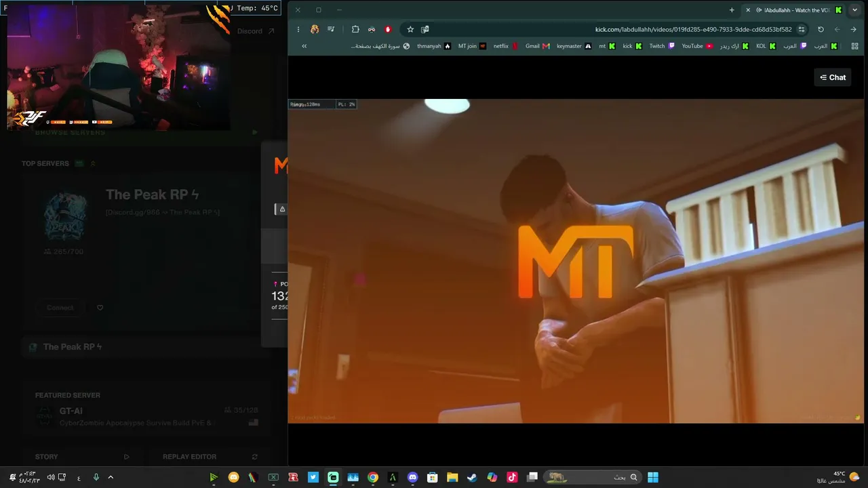868x488 pixels.
Task: Open Discord link in the FiveM window
Action: (x=256, y=31)
